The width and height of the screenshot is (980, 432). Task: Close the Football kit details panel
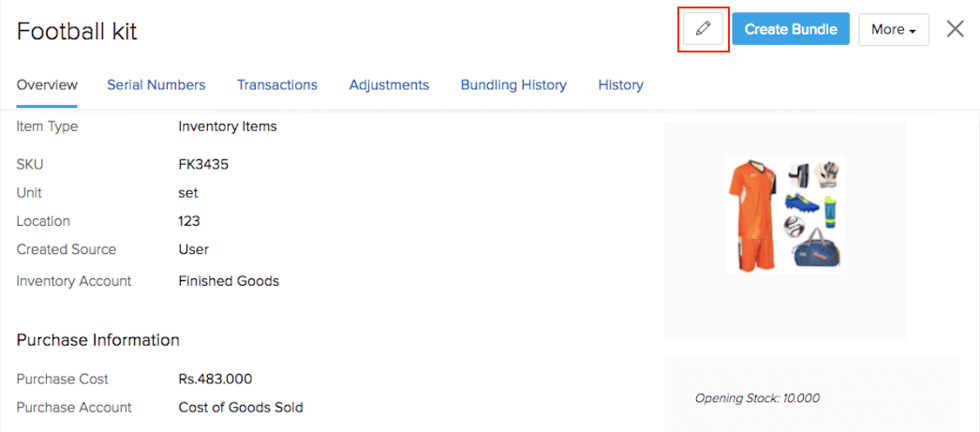point(955,29)
